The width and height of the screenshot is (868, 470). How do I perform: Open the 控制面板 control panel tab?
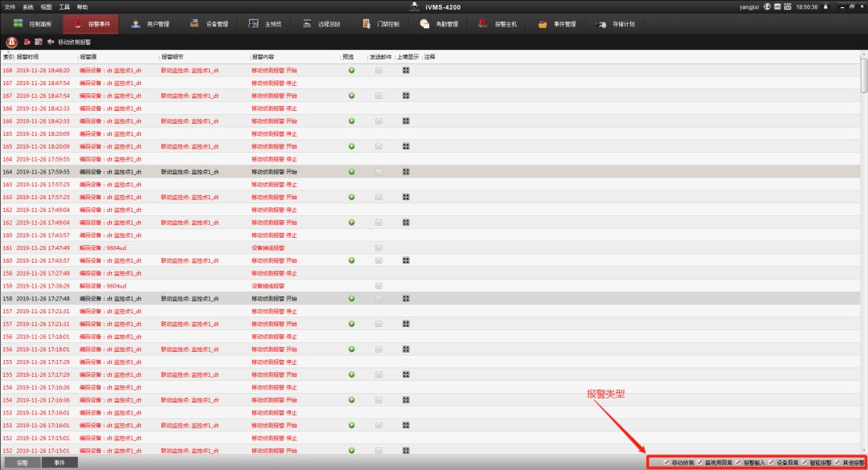click(x=33, y=24)
